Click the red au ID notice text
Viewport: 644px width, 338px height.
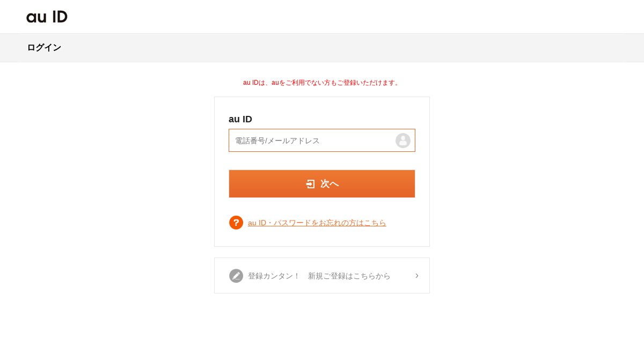click(x=322, y=83)
